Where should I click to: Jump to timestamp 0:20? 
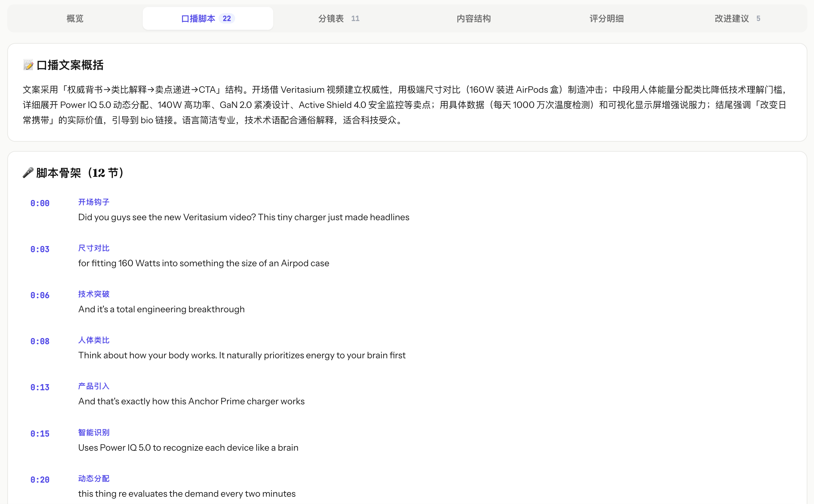click(x=40, y=480)
